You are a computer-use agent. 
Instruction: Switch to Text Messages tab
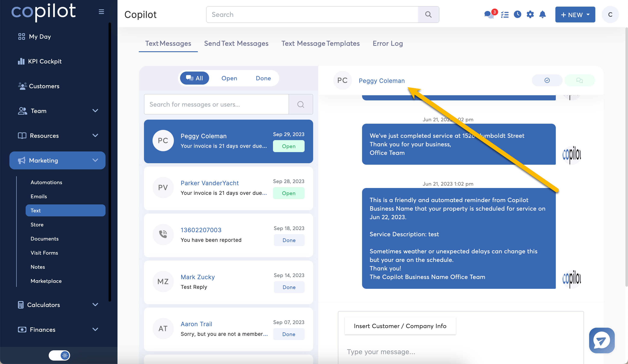pos(168,43)
